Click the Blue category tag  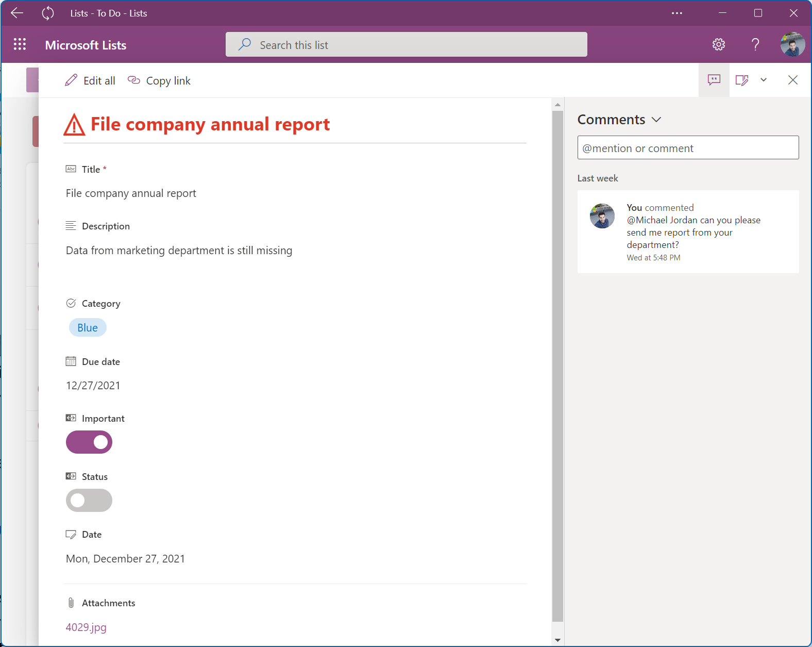(x=88, y=328)
